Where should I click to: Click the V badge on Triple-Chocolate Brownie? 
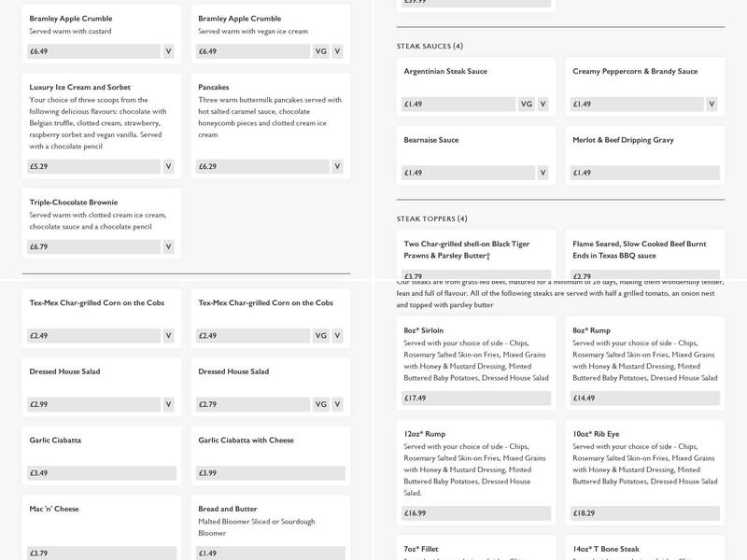point(168,247)
